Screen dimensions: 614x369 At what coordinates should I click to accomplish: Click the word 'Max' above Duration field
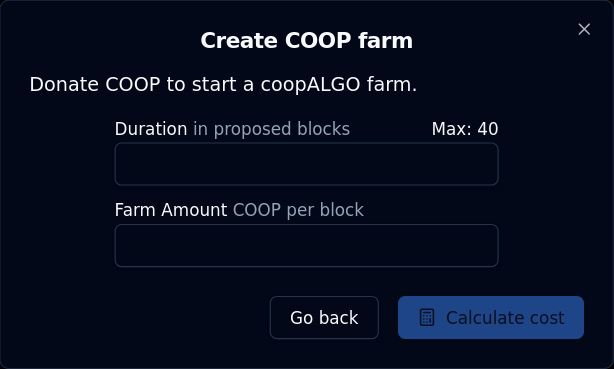point(449,129)
